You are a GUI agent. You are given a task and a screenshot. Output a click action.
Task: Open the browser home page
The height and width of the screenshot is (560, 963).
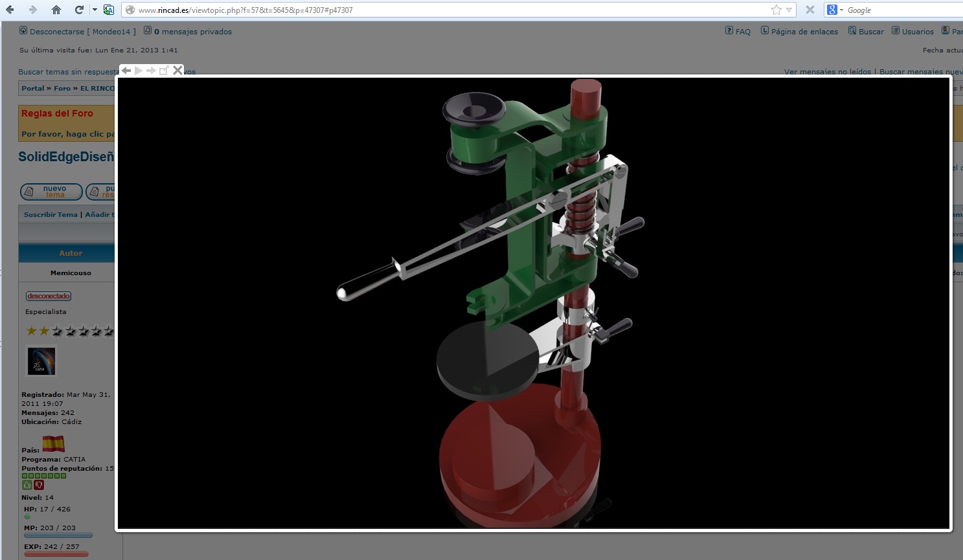coord(56,10)
